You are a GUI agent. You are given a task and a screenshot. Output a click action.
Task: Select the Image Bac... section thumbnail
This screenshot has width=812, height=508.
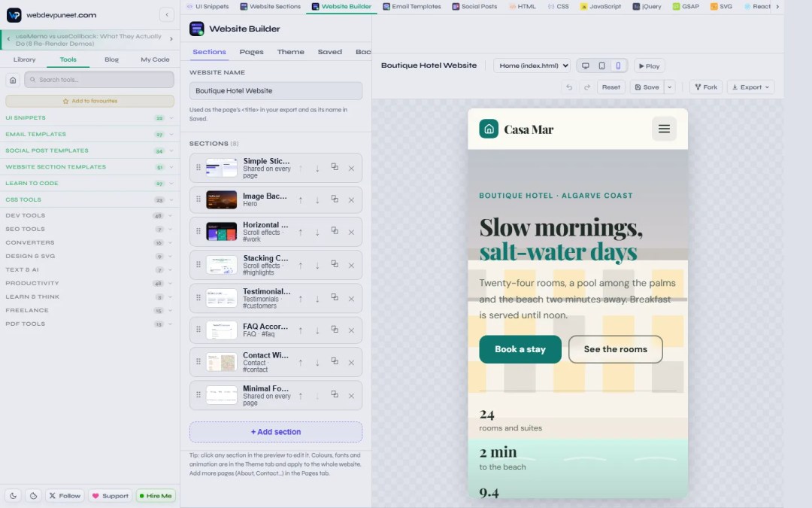click(221, 199)
